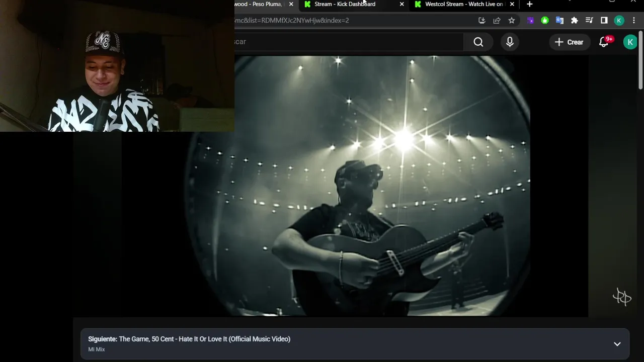This screenshot has height=362, width=644.
Task: Bookmark this page with star icon
Action: [x=512, y=20]
